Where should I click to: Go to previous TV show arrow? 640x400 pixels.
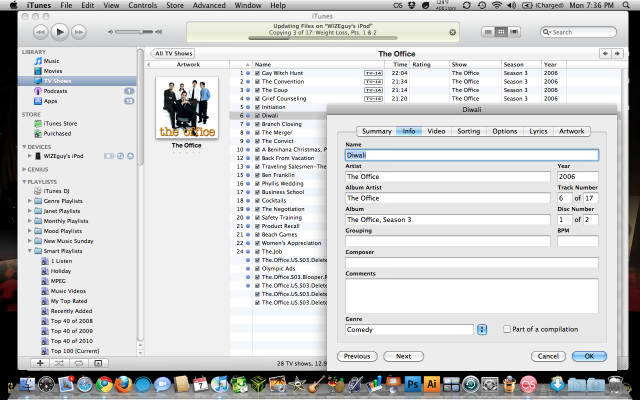(605, 53)
